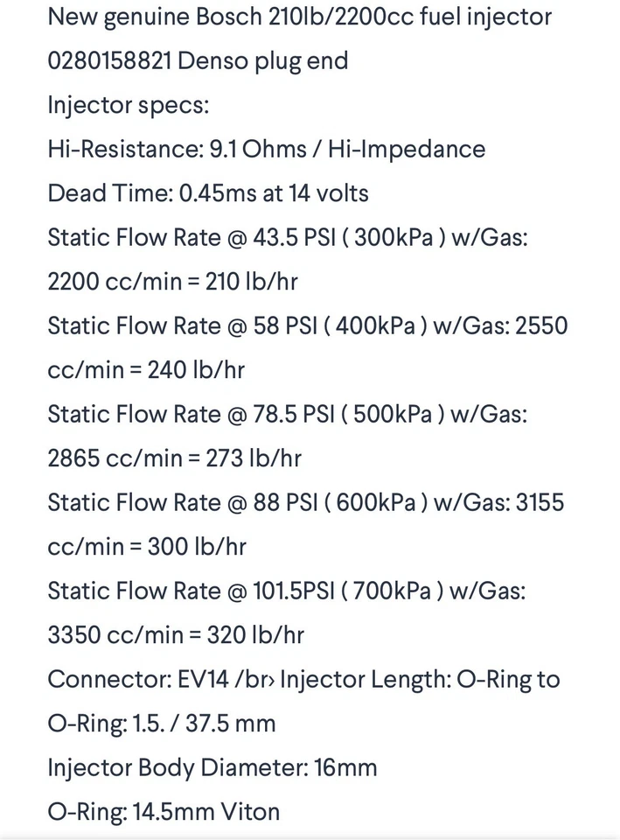Click the "Injector specs:" heading

129,105
